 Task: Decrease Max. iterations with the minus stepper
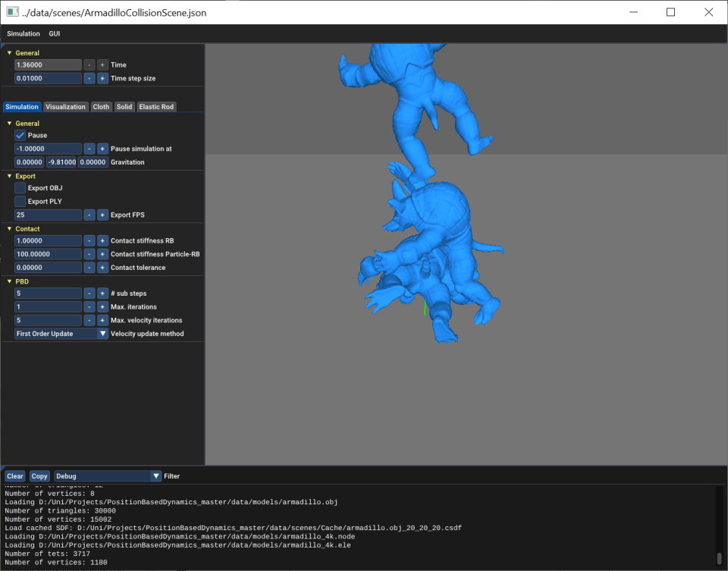[x=89, y=306]
